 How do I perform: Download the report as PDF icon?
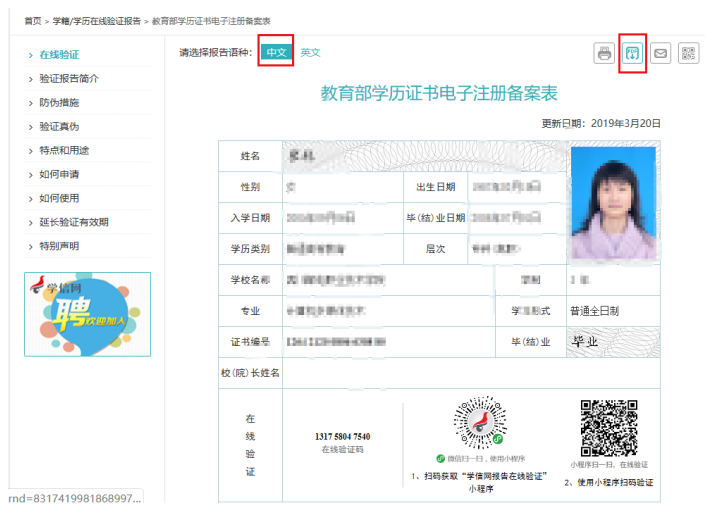click(x=632, y=54)
